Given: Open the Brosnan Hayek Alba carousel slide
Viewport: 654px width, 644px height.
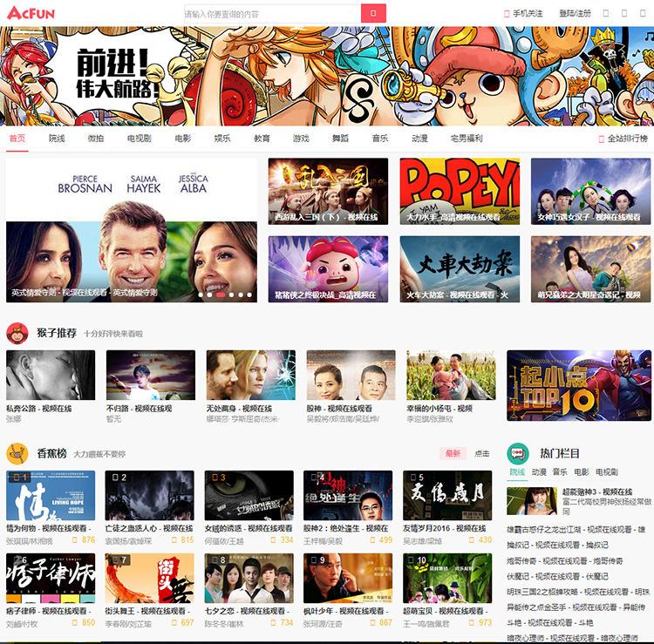Looking at the screenshot, I should (132, 230).
